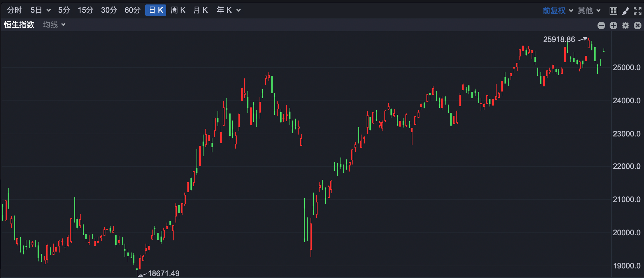The image size is (644, 278).
Task: Enter fullscreen chart mode
Action: tap(637, 11)
